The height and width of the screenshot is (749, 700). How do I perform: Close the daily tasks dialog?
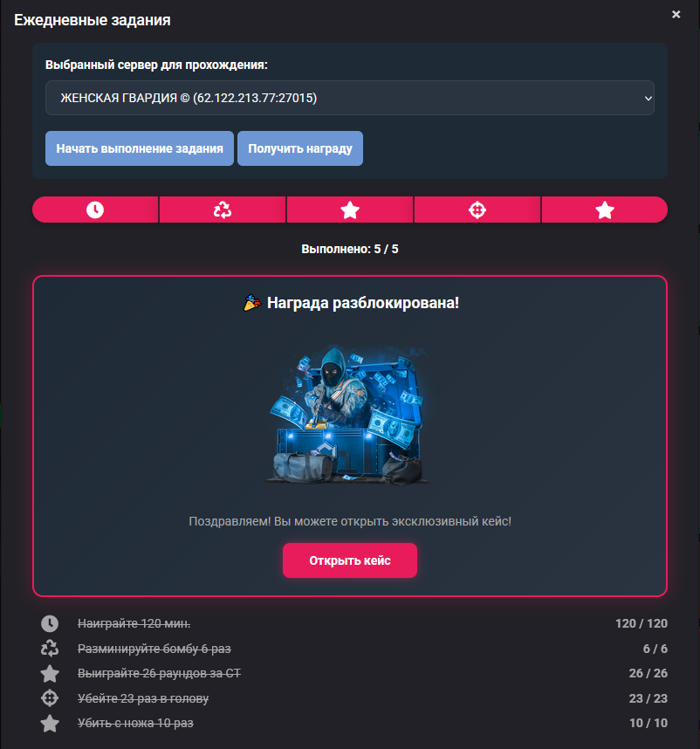tap(676, 14)
